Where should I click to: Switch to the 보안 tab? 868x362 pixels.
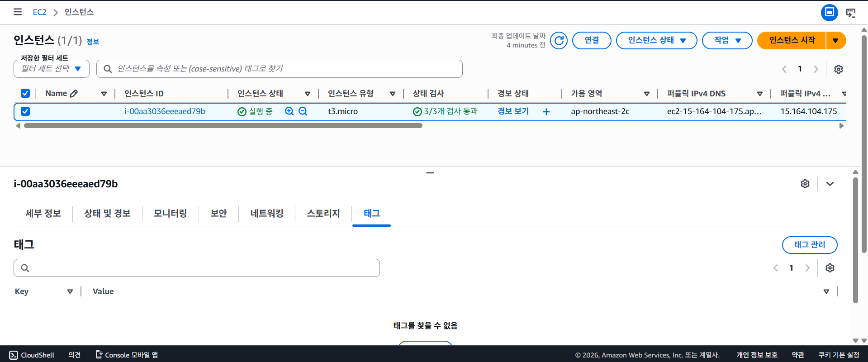pos(218,214)
